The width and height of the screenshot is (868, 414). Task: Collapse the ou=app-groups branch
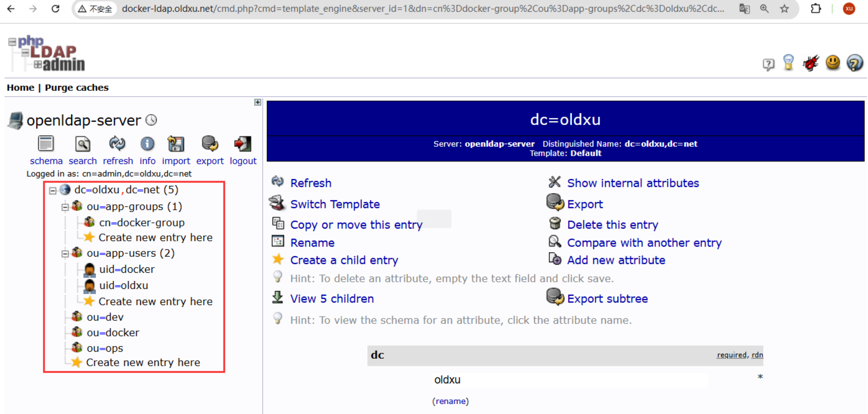click(x=65, y=207)
